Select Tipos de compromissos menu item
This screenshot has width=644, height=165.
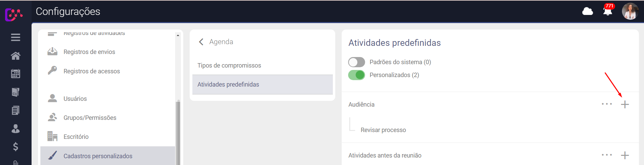point(229,66)
